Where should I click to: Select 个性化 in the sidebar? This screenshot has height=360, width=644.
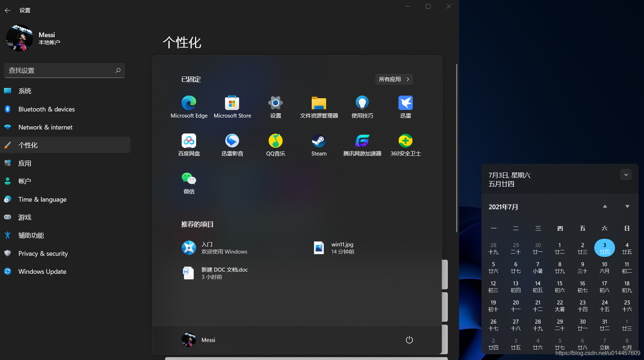[x=65, y=145]
